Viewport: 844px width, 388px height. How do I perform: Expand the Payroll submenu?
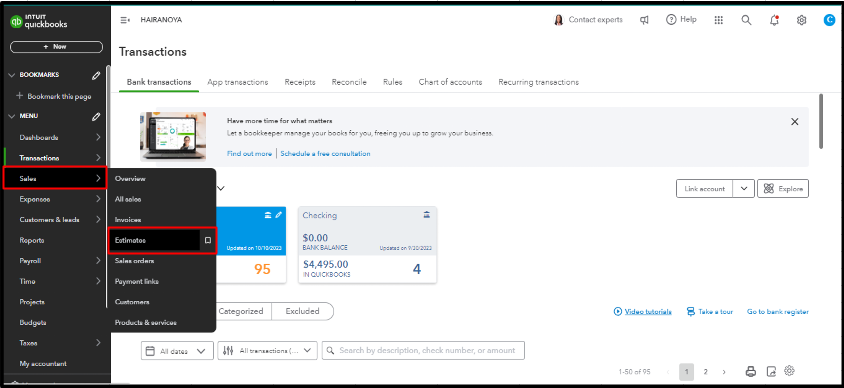98,260
